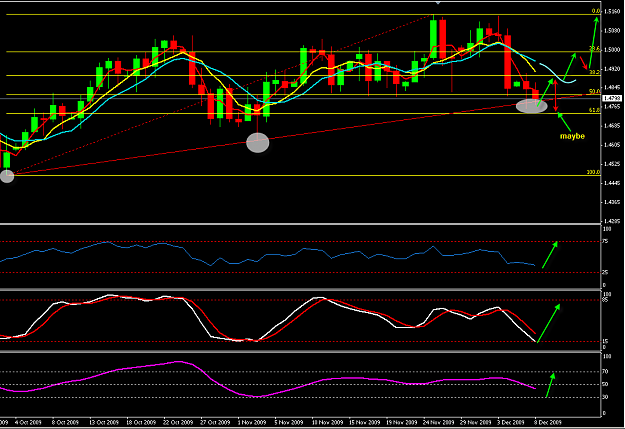This screenshot has height=429, width=625.
Task: Select the gray ellipse at early November low
Action: (258, 143)
